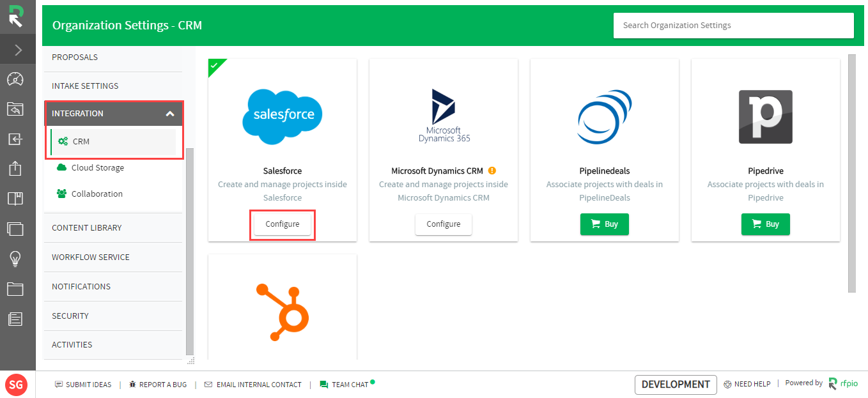Click the Microsoft Dynamics CRM title
This screenshot has width=868, height=398.
(x=437, y=171)
